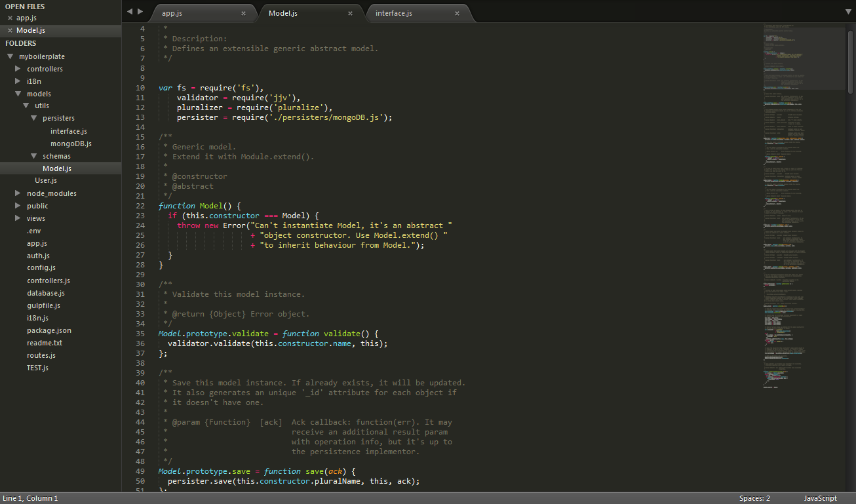The width and height of the screenshot is (856, 504).
Task: Switch to the interface.js tab
Action: point(417,13)
